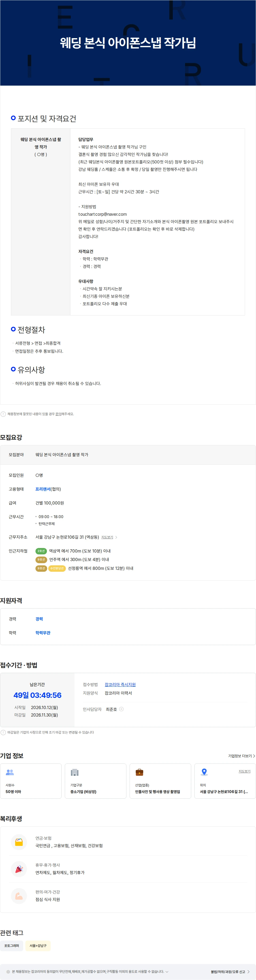Screen dimensions: 256x980
Task: Click the 포지션 및 자격요건 heading
Action: pos(47,119)
